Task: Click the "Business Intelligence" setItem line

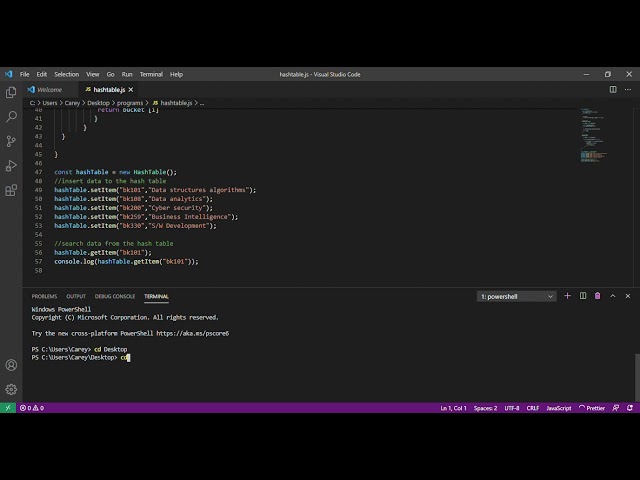Action: click(146, 217)
